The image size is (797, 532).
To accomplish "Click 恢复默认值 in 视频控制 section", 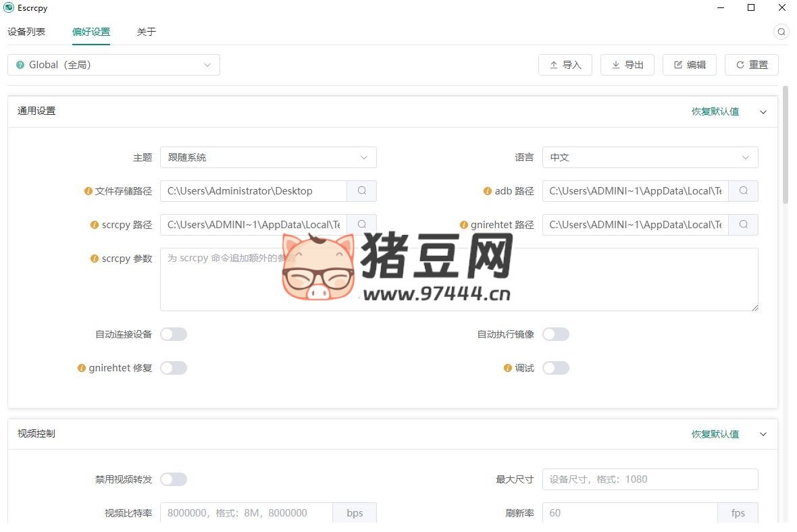I will tap(715, 434).
